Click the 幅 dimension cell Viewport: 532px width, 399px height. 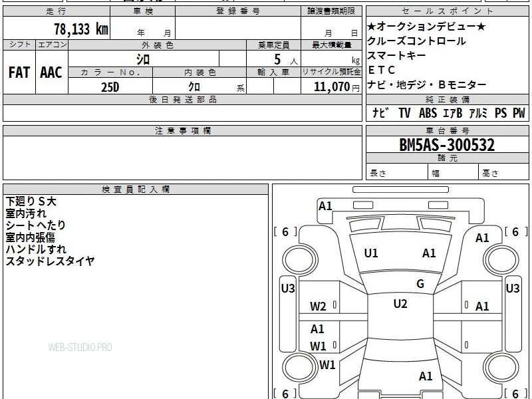click(454, 173)
